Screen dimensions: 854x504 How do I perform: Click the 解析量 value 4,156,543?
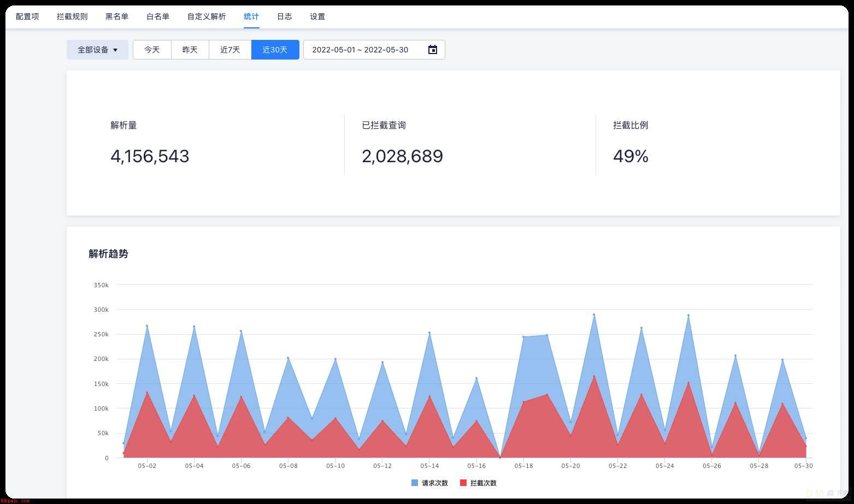coord(150,156)
